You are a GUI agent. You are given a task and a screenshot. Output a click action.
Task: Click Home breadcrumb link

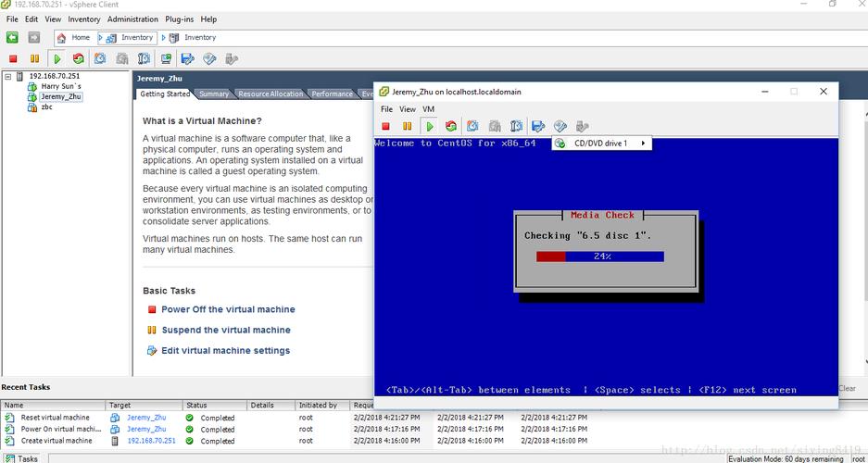[81, 38]
